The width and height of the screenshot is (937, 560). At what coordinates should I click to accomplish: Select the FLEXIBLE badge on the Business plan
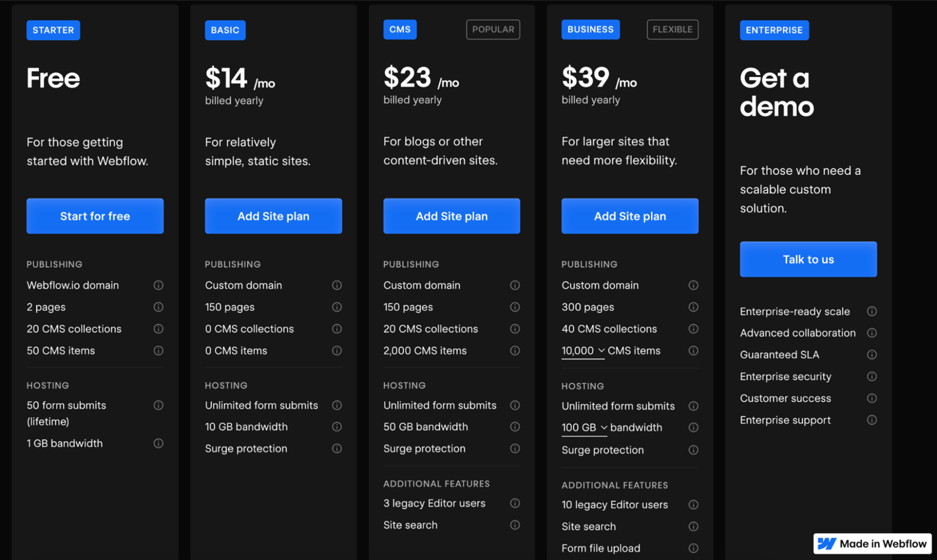672,29
